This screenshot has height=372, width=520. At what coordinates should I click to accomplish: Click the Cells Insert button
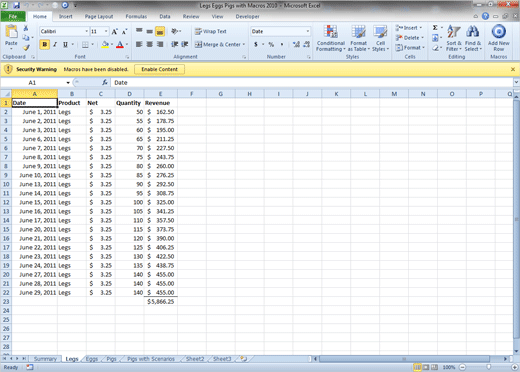[x=409, y=28]
